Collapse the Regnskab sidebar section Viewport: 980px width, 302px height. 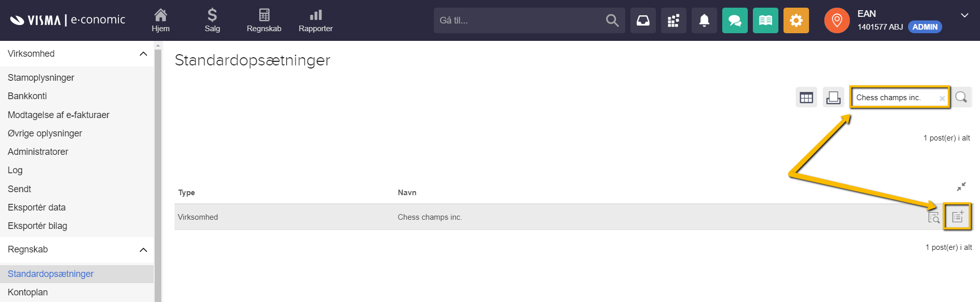(143, 249)
